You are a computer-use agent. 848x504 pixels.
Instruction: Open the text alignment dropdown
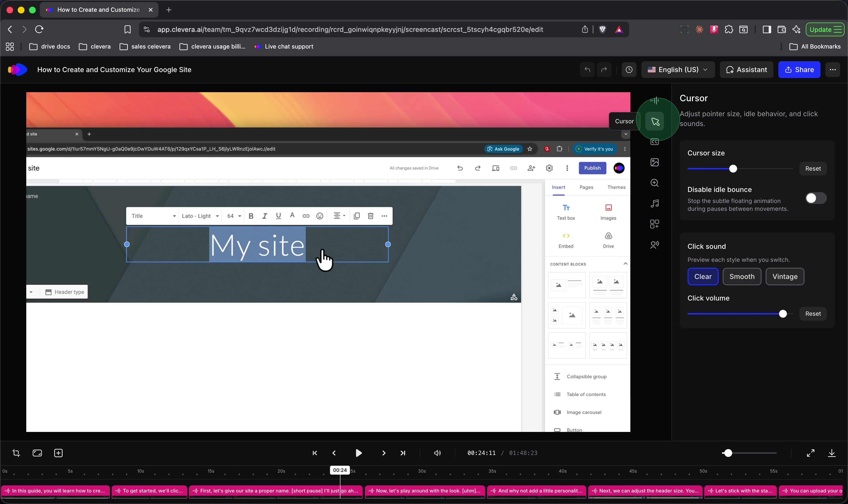pos(339,216)
